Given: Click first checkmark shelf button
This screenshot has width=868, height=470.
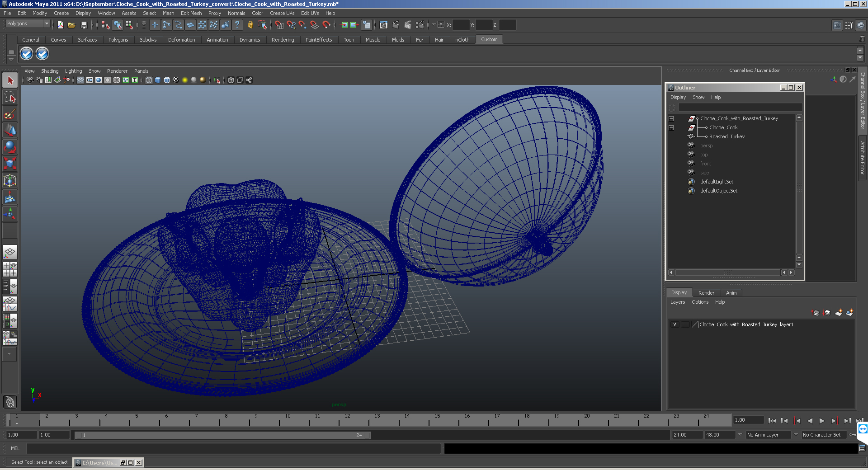Looking at the screenshot, I should click(x=27, y=54).
